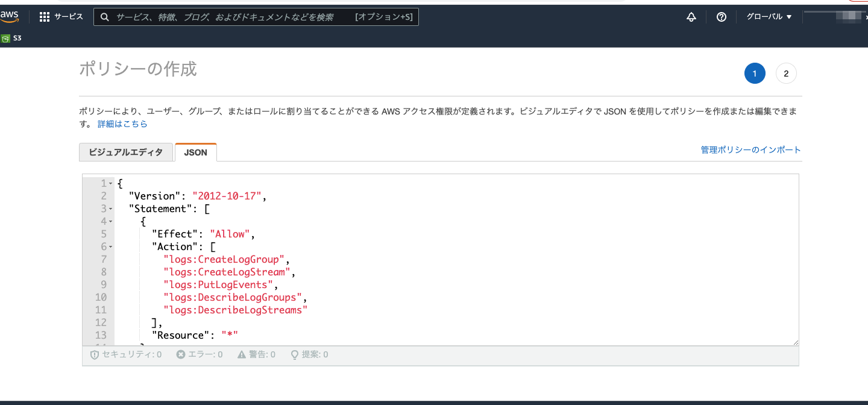This screenshot has height=405, width=868.
Task: Click the "Resource" key on line 13
Action: tap(180, 335)
